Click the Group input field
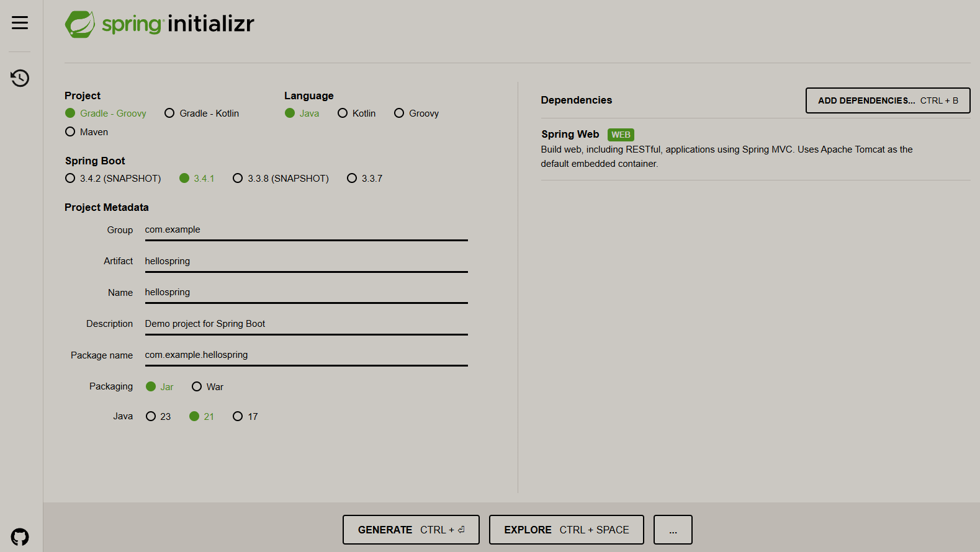Screen dimensions: 980x552 coord(307,230)
